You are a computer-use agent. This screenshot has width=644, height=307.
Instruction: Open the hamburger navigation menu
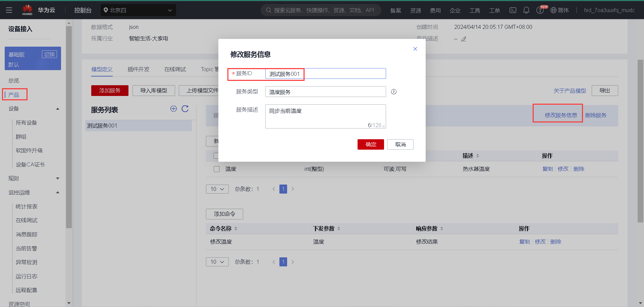click(9, 10)
